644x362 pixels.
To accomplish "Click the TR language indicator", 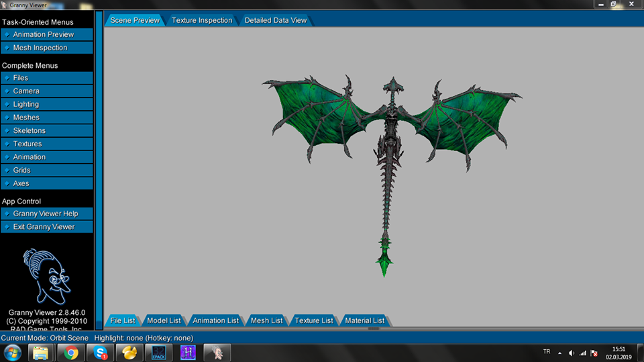I will click(x=547, y=352).
